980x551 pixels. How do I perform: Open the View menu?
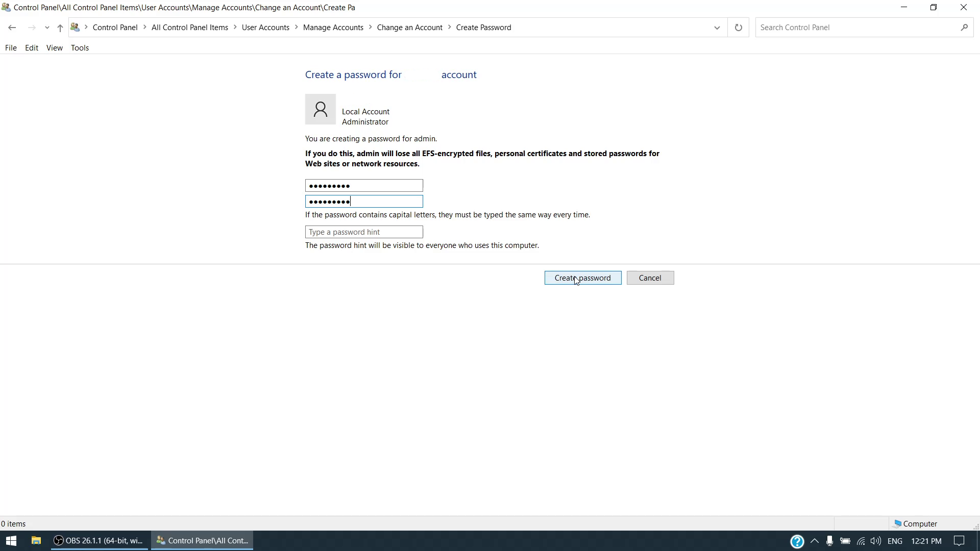tap(54, 48)
